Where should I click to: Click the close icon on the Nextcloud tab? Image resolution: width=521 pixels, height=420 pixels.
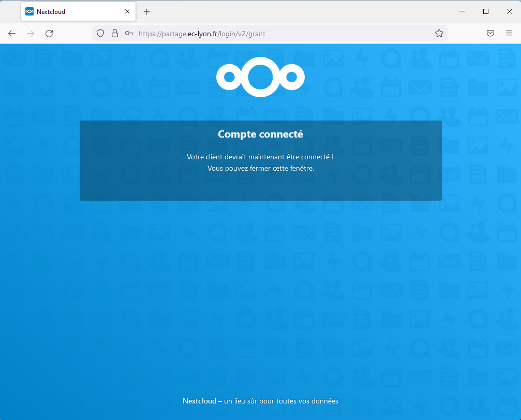pos(127,11)
